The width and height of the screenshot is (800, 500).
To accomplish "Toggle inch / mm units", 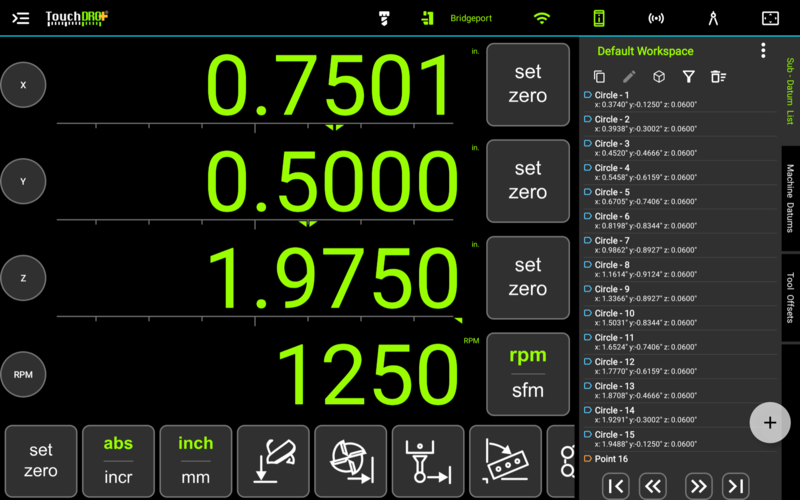I will 196,461.
